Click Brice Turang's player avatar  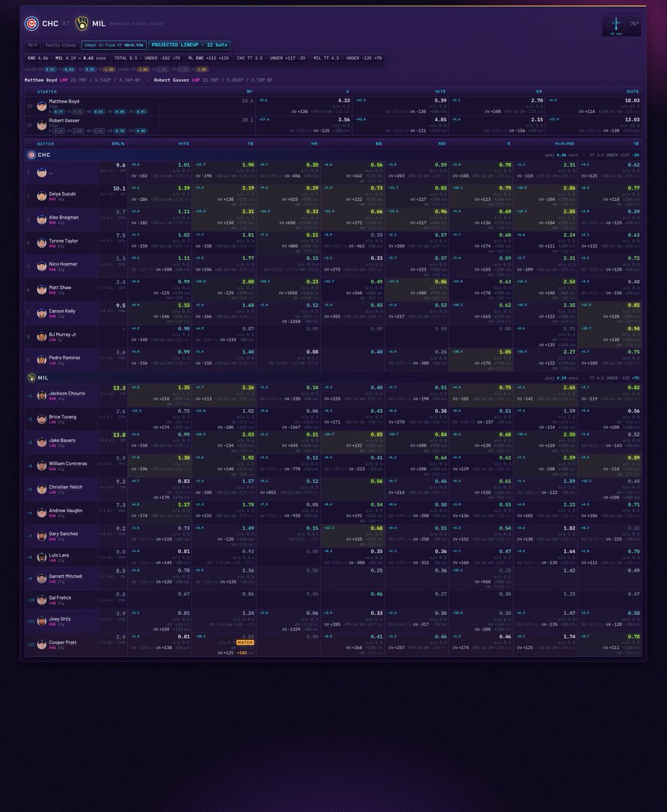point(42,419)
